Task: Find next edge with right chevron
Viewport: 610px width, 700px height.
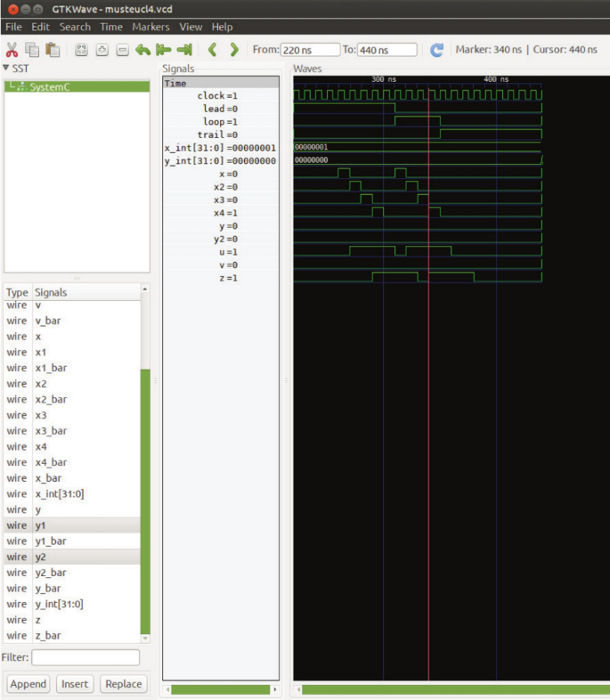Action: (x=234, y=50)
